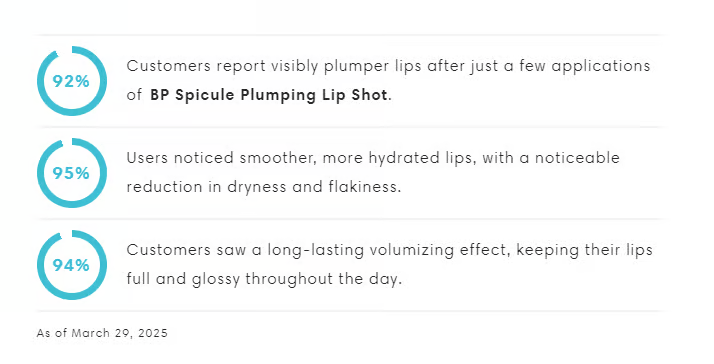The width and height of the screenshot is (714, 364).
Task: Click the phrase 'keeping their lips'
Action: (x=585, y=250)
